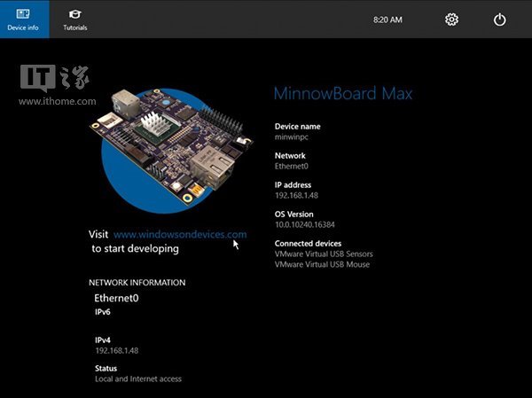
Task: Click the OS version 10.0.10240.16384
Action: pyautogui.click(x=307, y=225)
